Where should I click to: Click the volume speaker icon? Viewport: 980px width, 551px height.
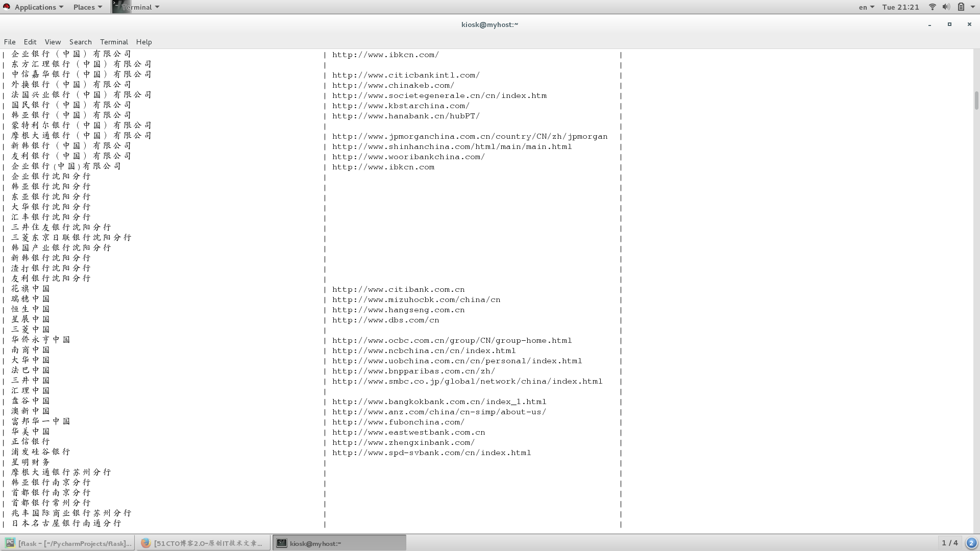pyautogui.click(x=946, y=7)
